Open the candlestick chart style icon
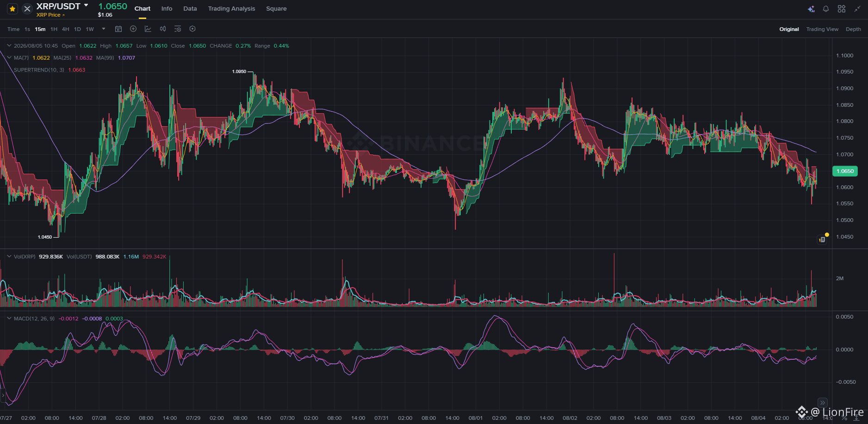Viewport: 868px width, 424px height. pos(163,29)
